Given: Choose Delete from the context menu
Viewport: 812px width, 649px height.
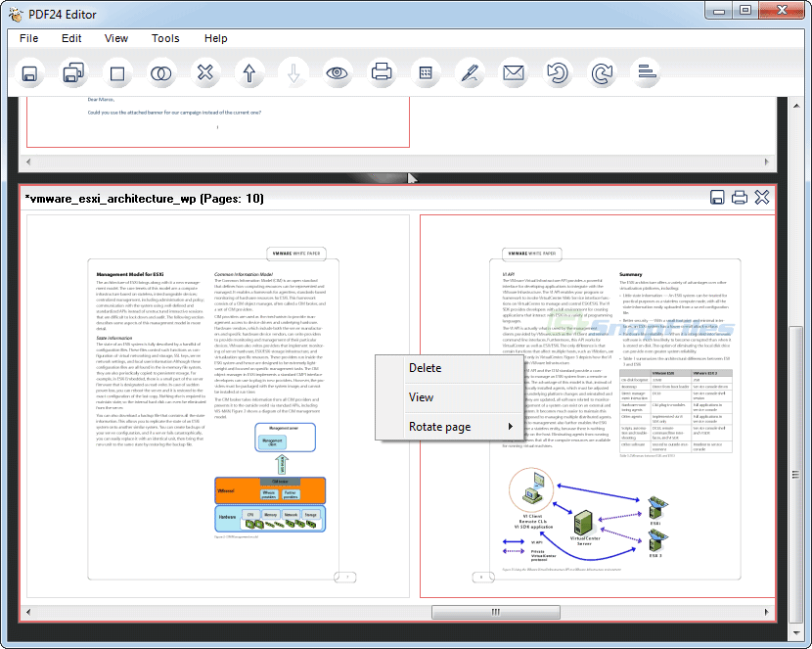Looking at the screenshot, I should pyautogui.click(x=450, y=368).
